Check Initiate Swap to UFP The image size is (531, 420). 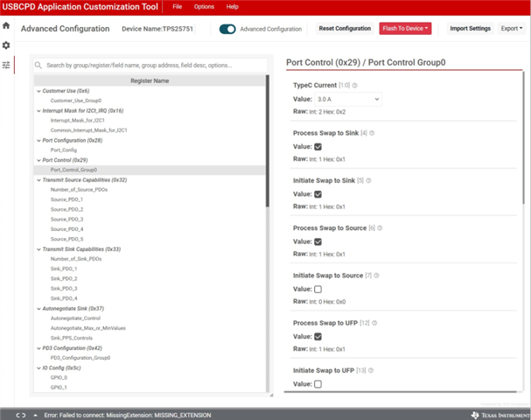coord(318,384)
